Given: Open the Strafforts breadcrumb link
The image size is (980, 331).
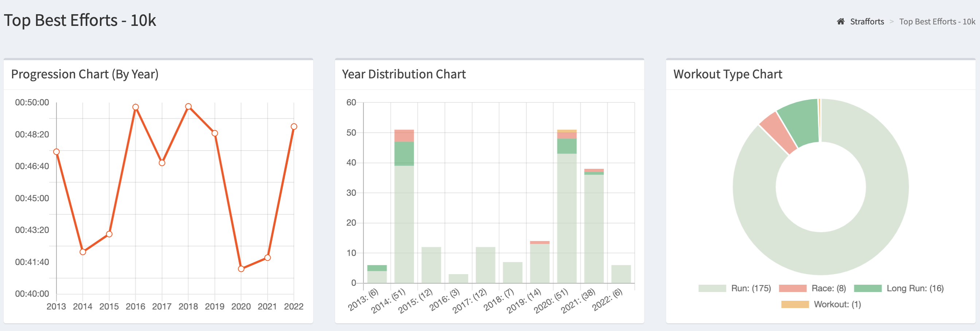Looking at the screenshot, I should point(867,21).
